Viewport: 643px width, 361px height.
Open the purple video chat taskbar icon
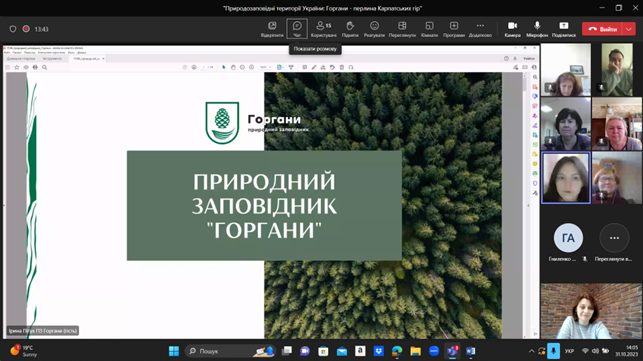(305, 351)
